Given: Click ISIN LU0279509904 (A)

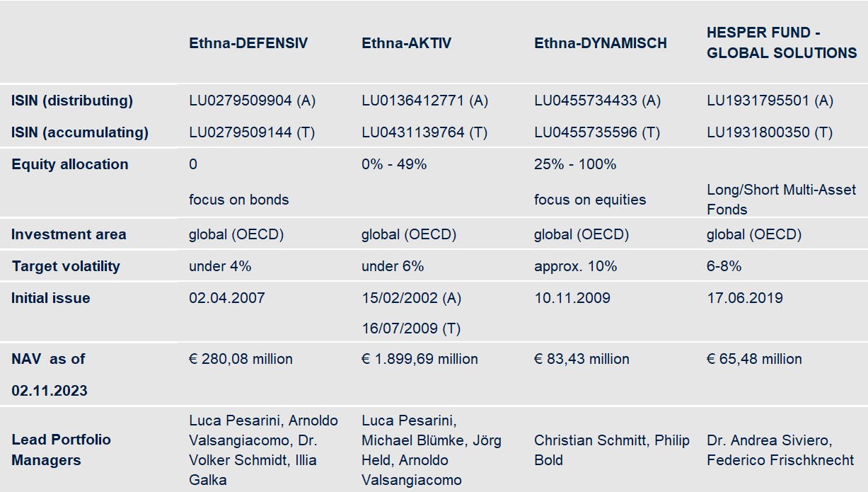Looking at the screenshot, I should coord(252,101).
